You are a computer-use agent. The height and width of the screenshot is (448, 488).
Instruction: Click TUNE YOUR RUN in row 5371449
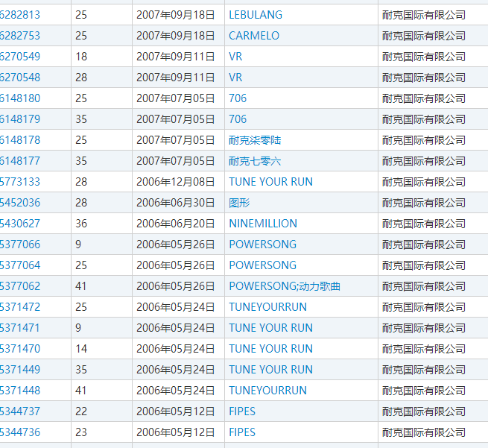pos(270,370)
